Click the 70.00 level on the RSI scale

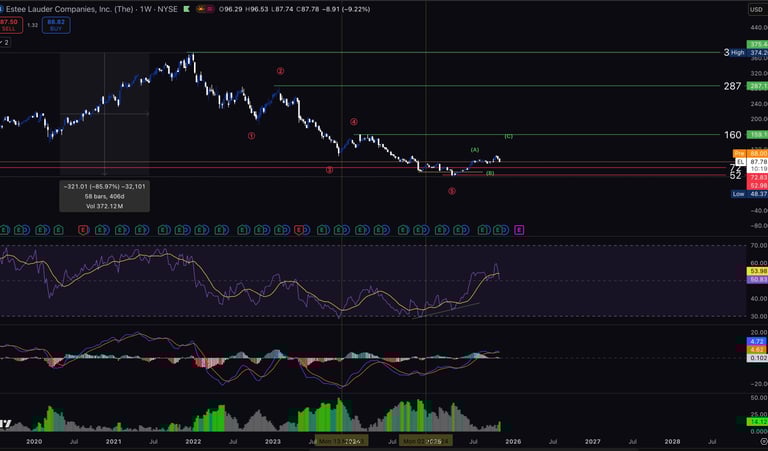tap(759, 245)
